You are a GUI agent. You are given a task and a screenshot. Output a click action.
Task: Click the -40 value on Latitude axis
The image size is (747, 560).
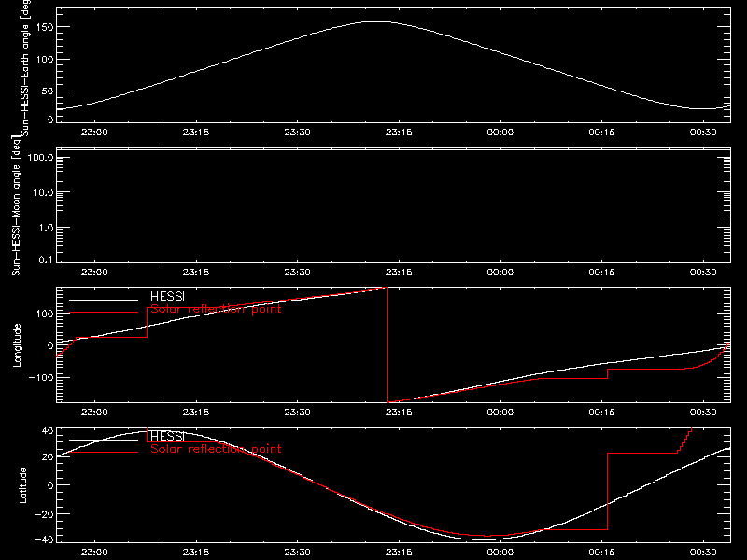coord(44,540)
